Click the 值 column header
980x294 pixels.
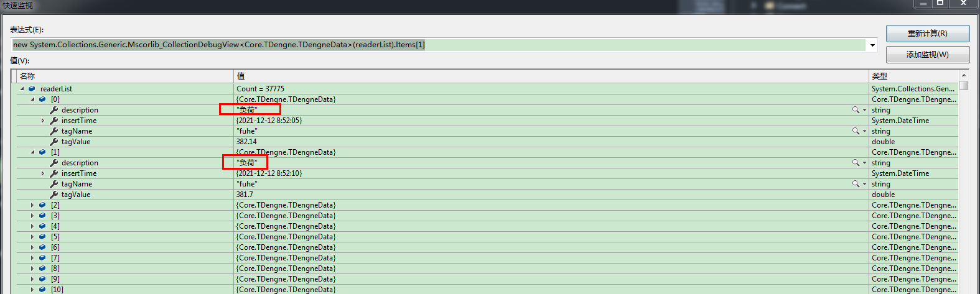pyautogui.click(x=551, y=76)
